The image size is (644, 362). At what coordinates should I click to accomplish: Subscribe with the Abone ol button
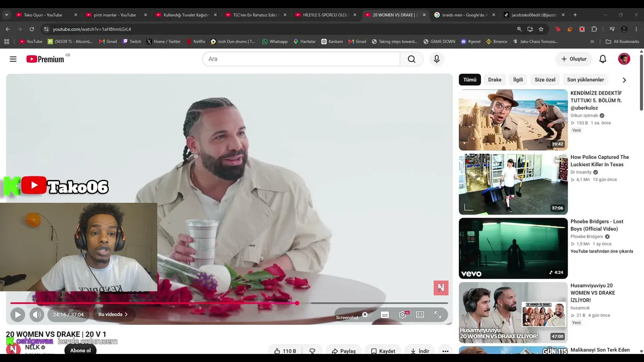click(80, 350)
